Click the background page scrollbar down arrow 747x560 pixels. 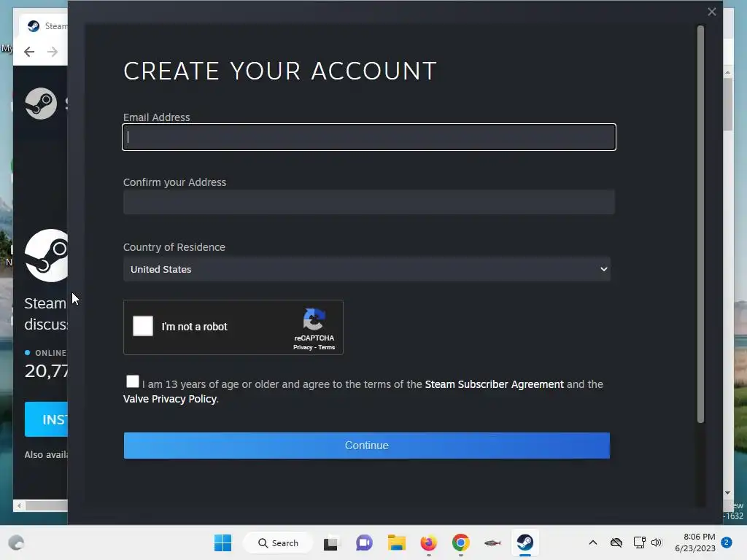tap(727, 493)
